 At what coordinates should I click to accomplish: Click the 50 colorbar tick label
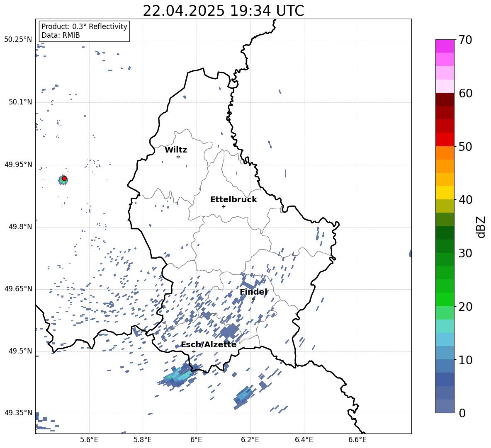(465, 147)
